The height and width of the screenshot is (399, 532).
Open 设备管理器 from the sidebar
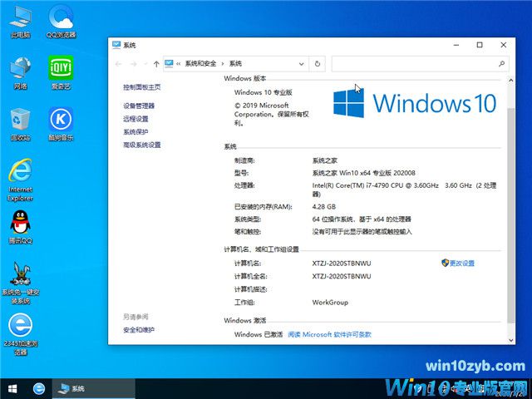(x=139, y=106)
